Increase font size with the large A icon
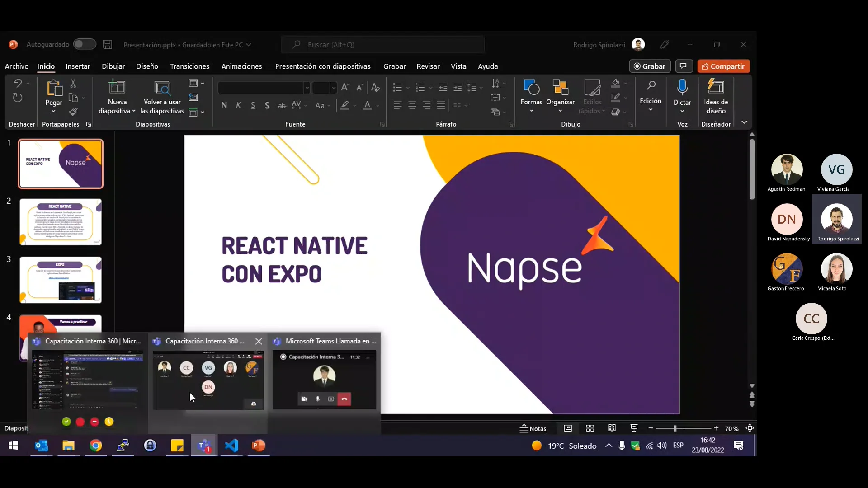Image resolution: width=868 pixels, height=488 pixels. (x=345, y=87)
